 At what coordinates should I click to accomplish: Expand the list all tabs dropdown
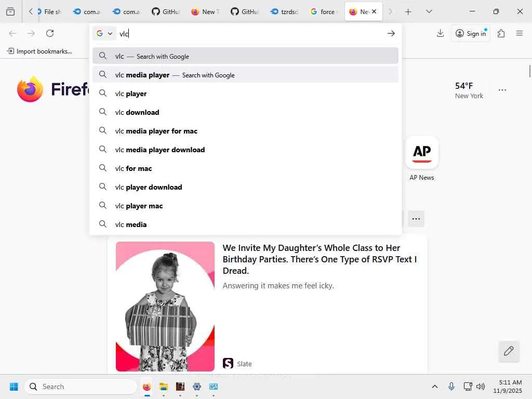pos(429,11)
